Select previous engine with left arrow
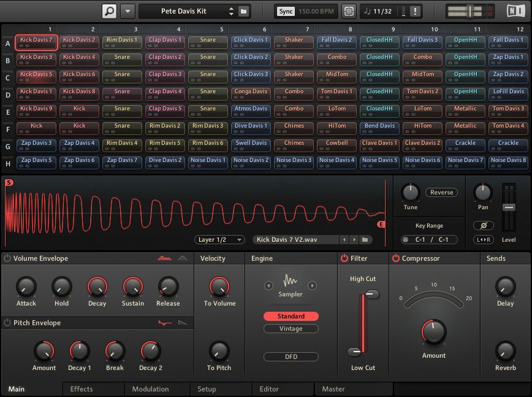The width and height of the screenshot is (532, 397). pos(268,285)
